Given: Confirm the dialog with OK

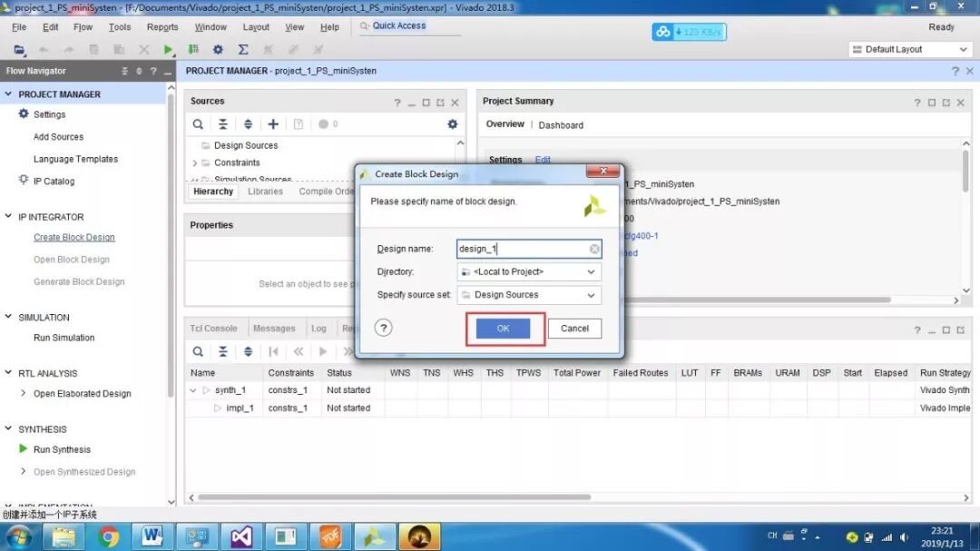Looking at the screenshot, I should point(503,329).
